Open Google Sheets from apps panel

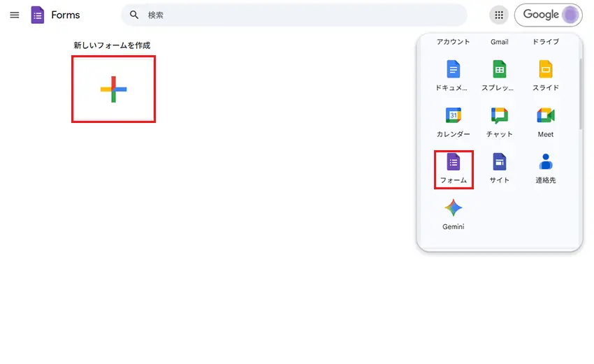pyautogui.click(x=499, y=74)
